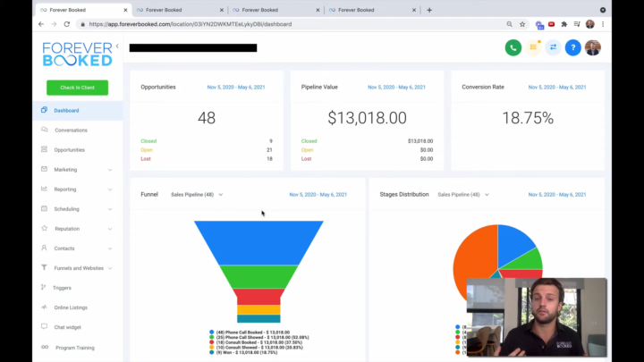Image resolution: width=644 pixels, height=362 pixels.
Task: Click the green phone call icon
Action: click(513, 47)
